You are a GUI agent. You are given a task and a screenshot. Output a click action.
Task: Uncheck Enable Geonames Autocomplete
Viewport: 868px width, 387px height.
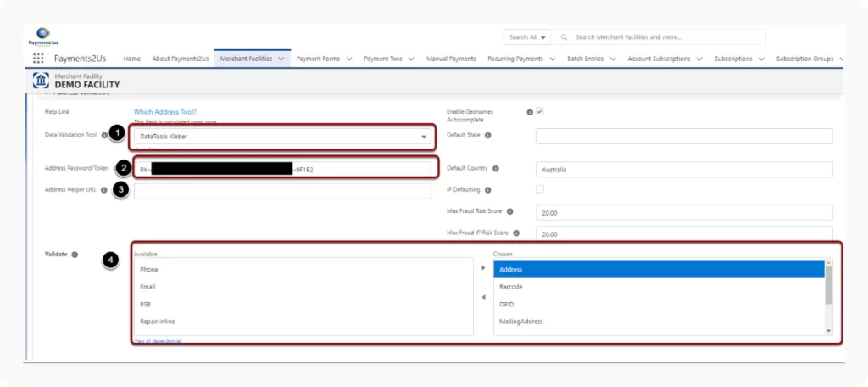click(540, 111)
